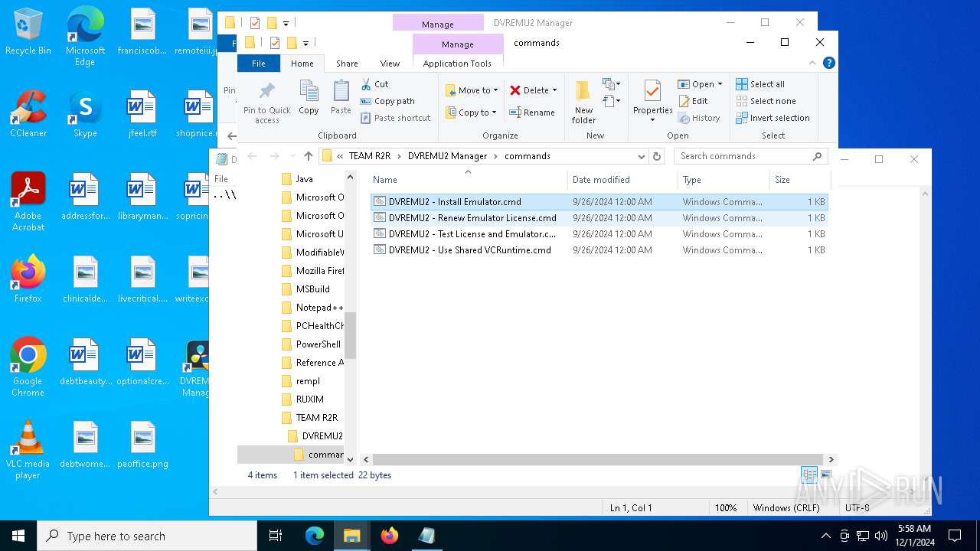The width and height of the screenshot is (980, 551).
Task: Open Explorer Help icon
Action: pos(828,64)
